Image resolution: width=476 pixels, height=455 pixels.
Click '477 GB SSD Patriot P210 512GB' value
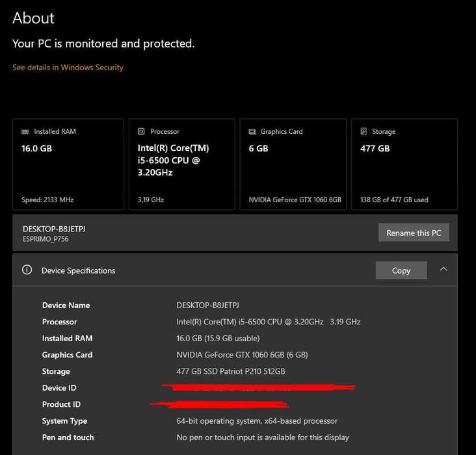pyautogui.click(x=231, y=371)
